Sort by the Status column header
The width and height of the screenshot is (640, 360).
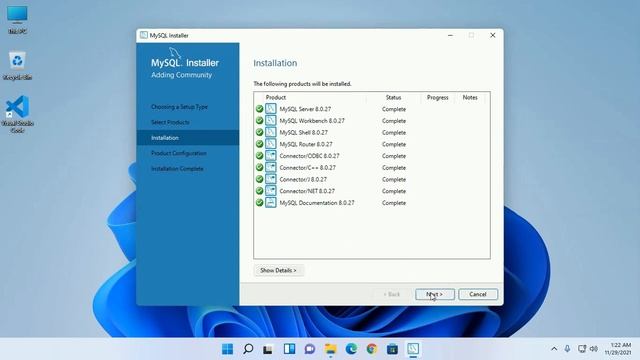click(x=393, y=98)
